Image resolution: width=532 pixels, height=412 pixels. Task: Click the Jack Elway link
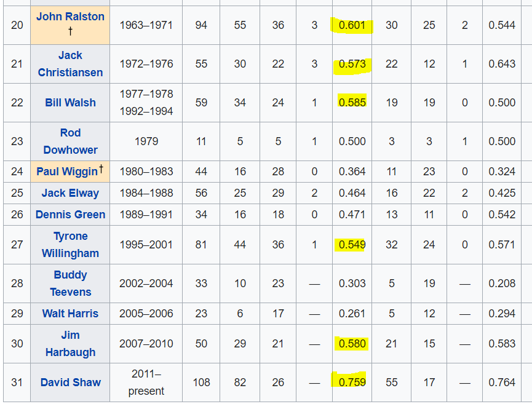[70, 193]
